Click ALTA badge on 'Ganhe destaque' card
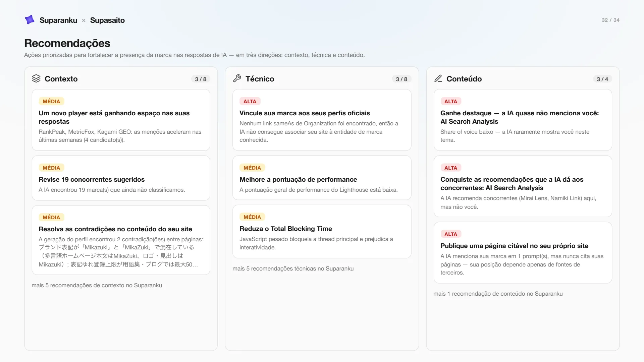Viewport: 644px width, 362px height. (x=451, y=101)
